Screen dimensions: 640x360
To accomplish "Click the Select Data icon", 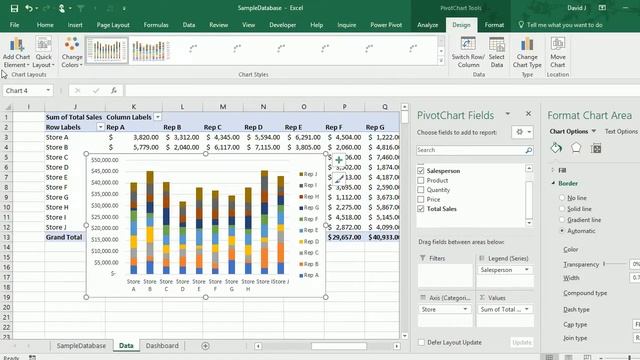I will coord(496,52).
